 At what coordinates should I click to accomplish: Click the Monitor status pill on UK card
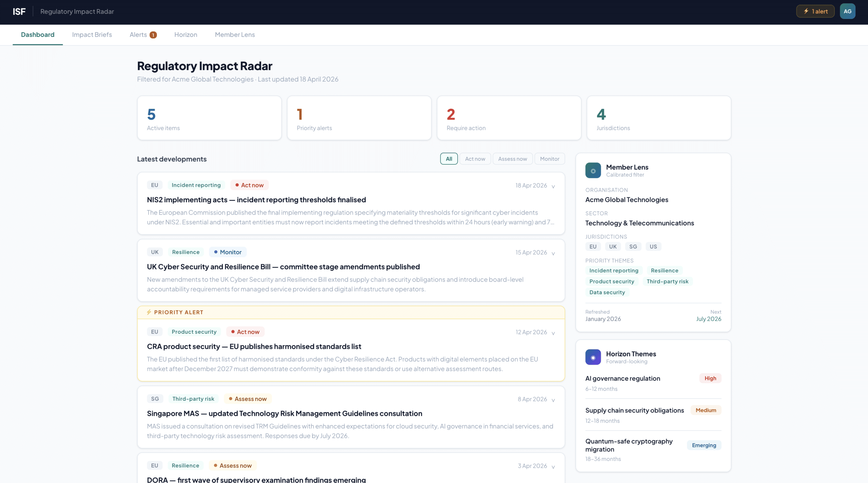pos(228,252)
